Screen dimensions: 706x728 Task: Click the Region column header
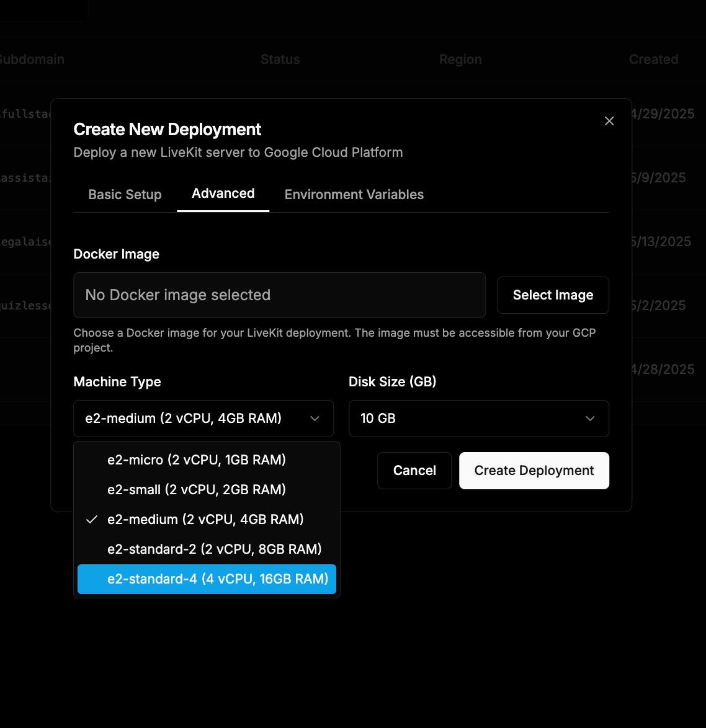click(460, 60)
